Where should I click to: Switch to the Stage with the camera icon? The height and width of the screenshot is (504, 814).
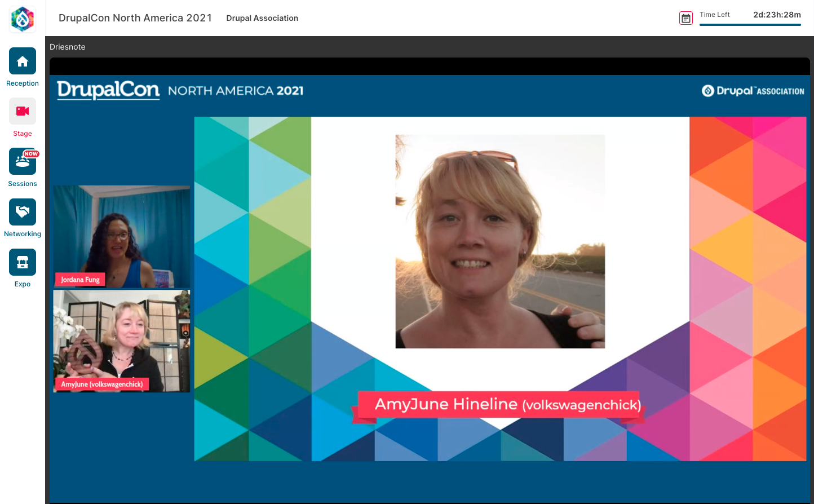[22, 110]
